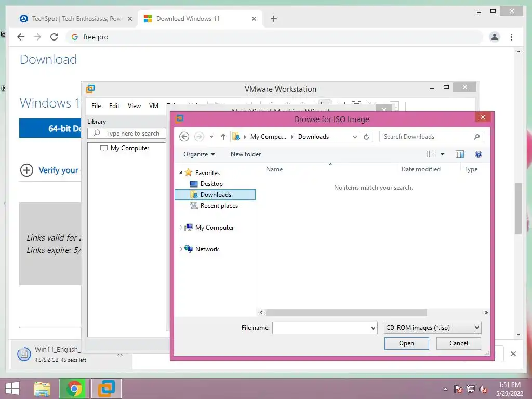The height and width of the screenshot is (399, 532).
Task: Go back in the Browse for ISO dialog
Action: click(x=184, y=137)
